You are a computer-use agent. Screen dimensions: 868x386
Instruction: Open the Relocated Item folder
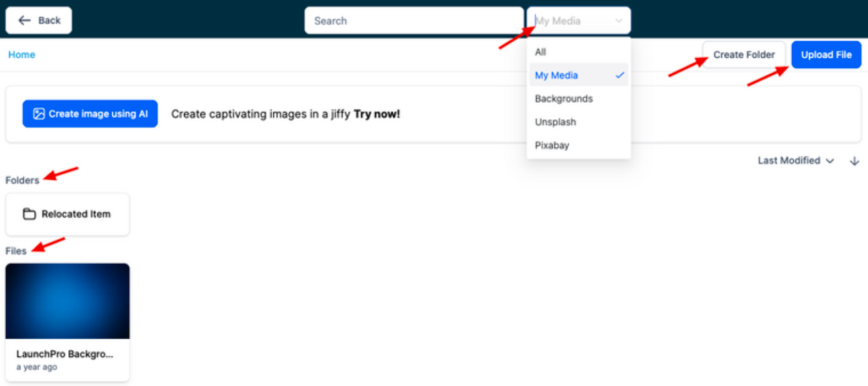tap(68, 214)
